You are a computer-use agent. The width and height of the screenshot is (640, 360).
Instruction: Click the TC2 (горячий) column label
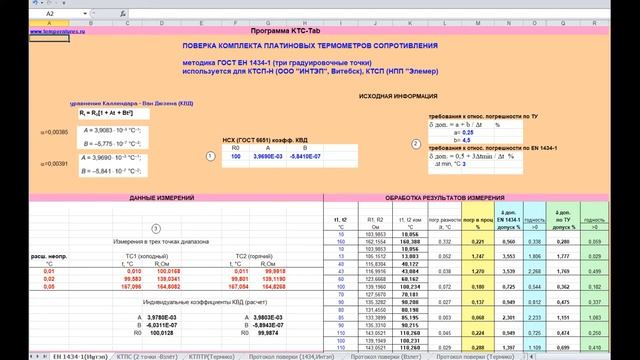tap(254, 256)
